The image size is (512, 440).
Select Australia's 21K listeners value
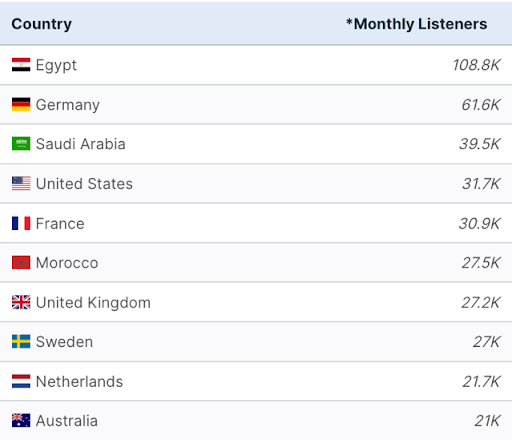(487, 421)
